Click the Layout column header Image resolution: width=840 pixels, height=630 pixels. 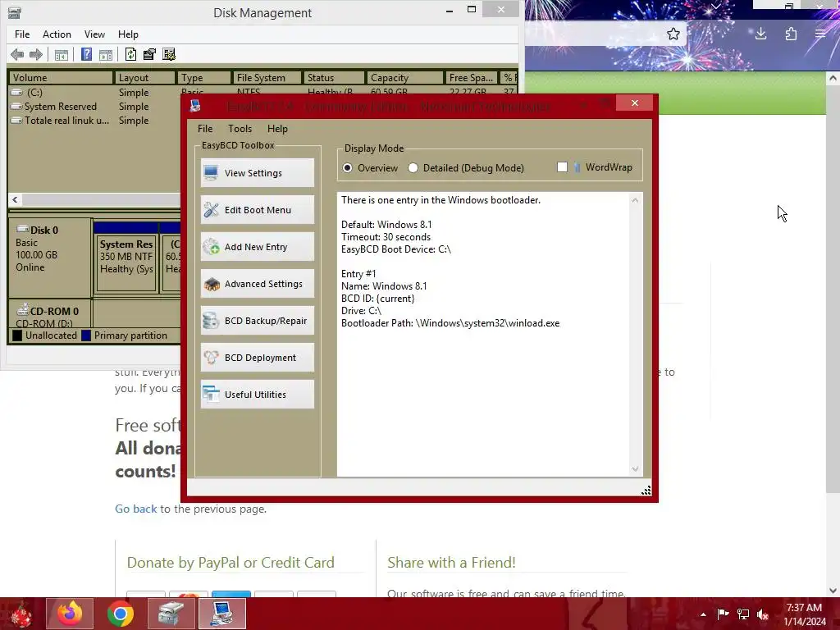[144, 78]
